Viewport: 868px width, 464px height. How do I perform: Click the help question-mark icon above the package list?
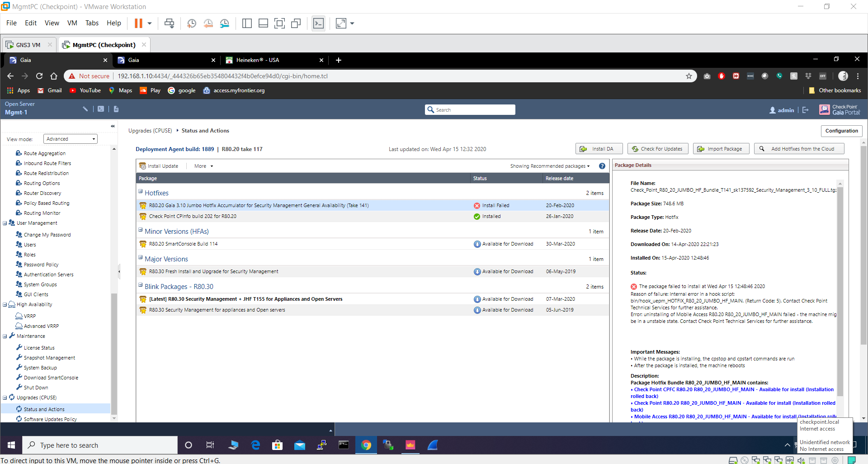click(602, 166)
